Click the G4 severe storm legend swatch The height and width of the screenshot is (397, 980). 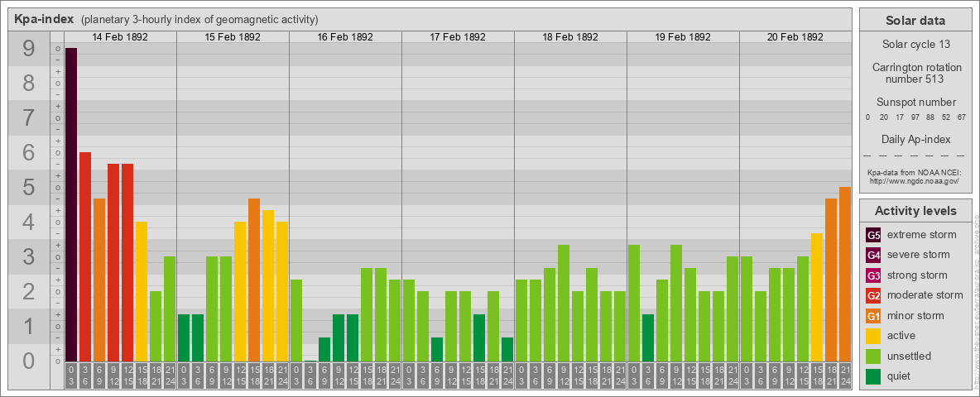point(873,256)
